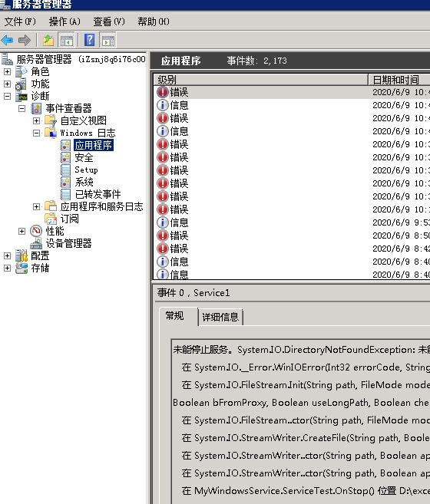Image resolution: width=430 pixels, height=504 pixels.
Task: Select the 错误 event dated 2020/6/9 8:50
Action: (292, 236)
